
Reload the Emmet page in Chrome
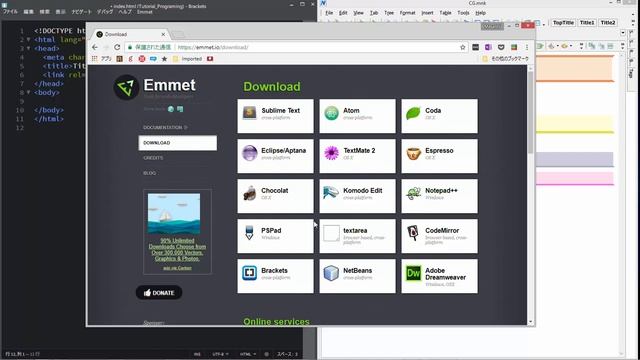(117, 47)
